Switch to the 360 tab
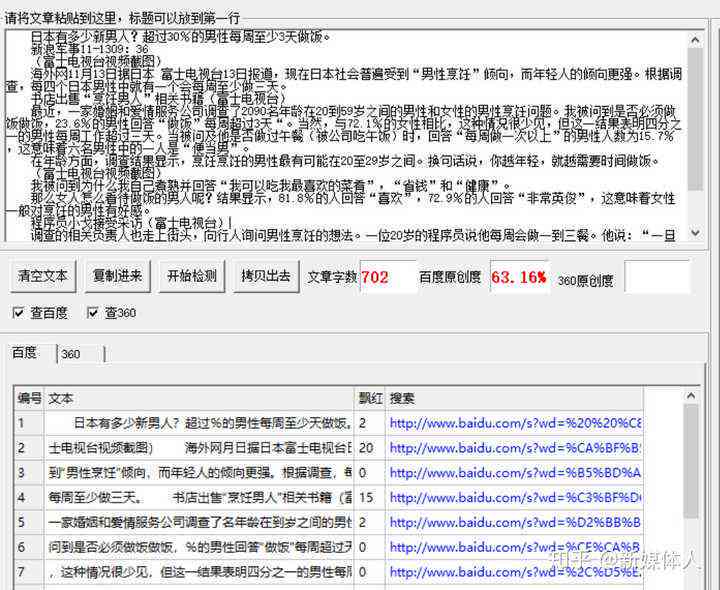Screen dimensions: 720x590 81,354
